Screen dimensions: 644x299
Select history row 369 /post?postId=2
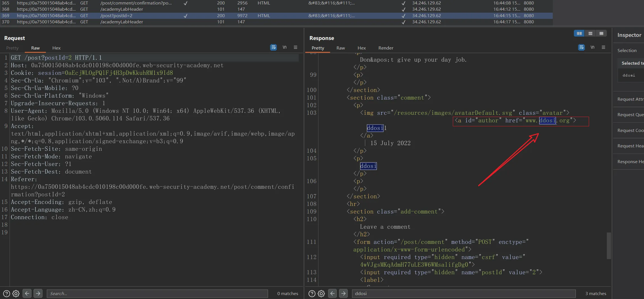point(276,15)
